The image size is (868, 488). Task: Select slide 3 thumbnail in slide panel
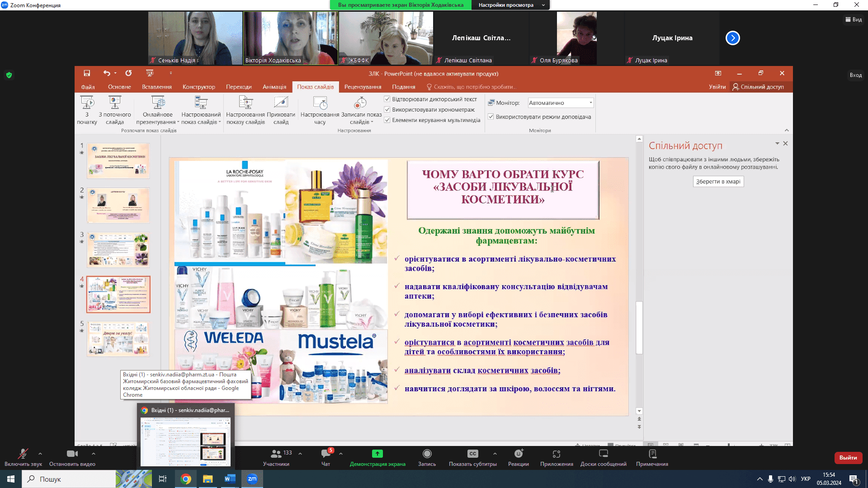coord(118,250)
